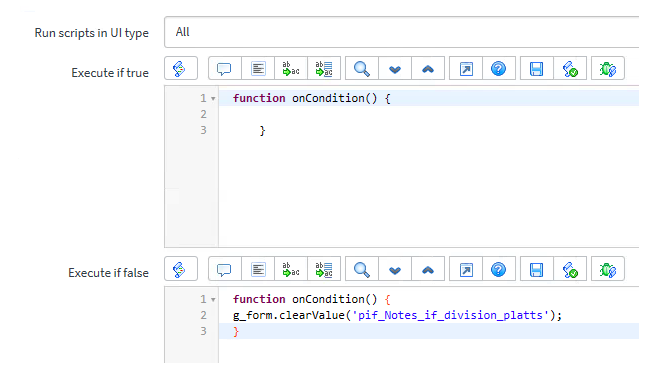Toggle full screen in Execute if false toolbar
664x376 pixels.
[x=466, y=269]
